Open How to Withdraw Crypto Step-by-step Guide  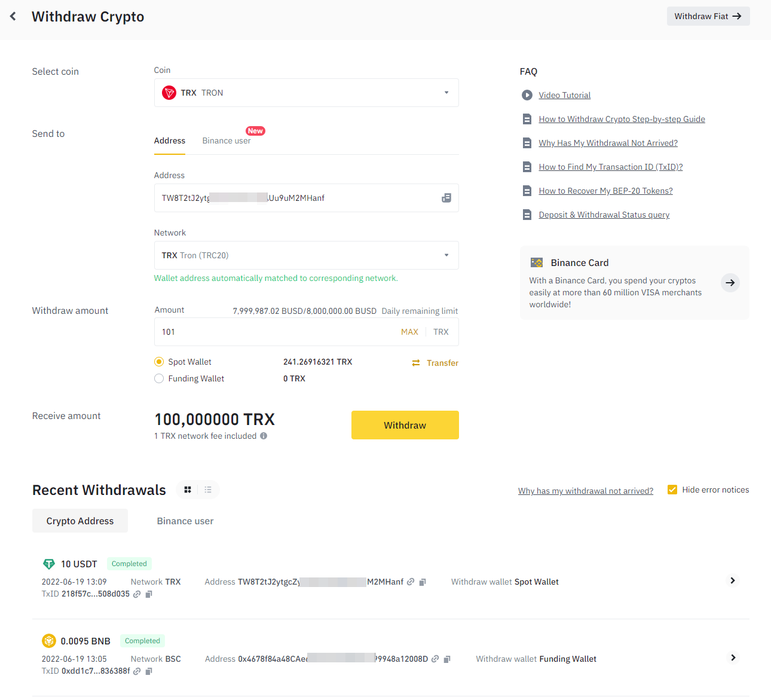point(622,119)
